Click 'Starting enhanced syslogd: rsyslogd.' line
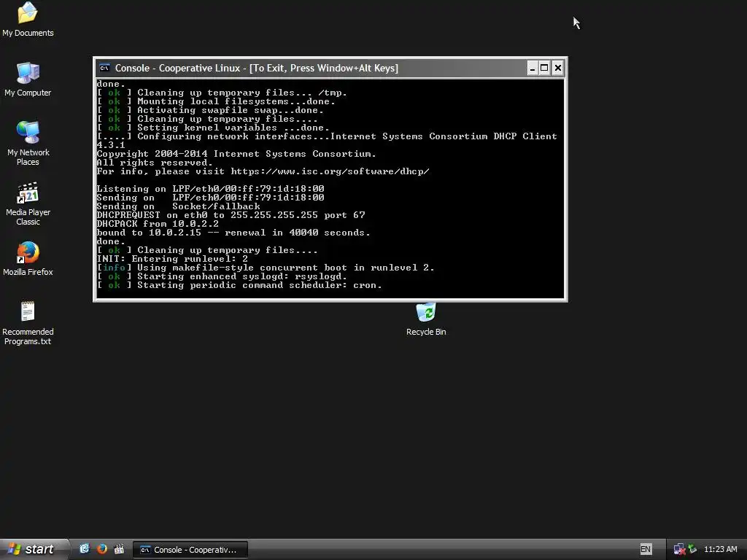This screenshot has width=747, height=560. click(x=222, y=276)
